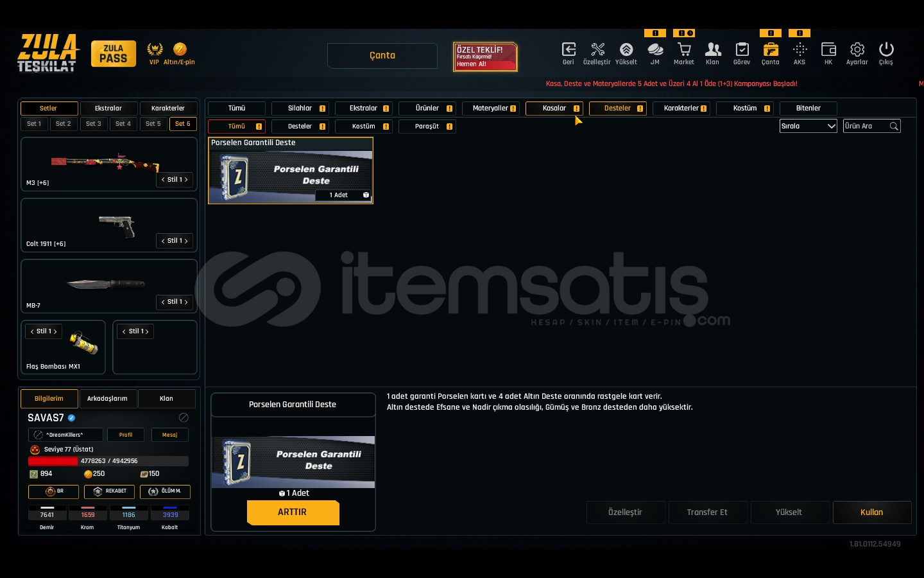The height and width of the screenshot is (578, 924).
Task: Open the AKS icon
Action: (x=800, y=49)
